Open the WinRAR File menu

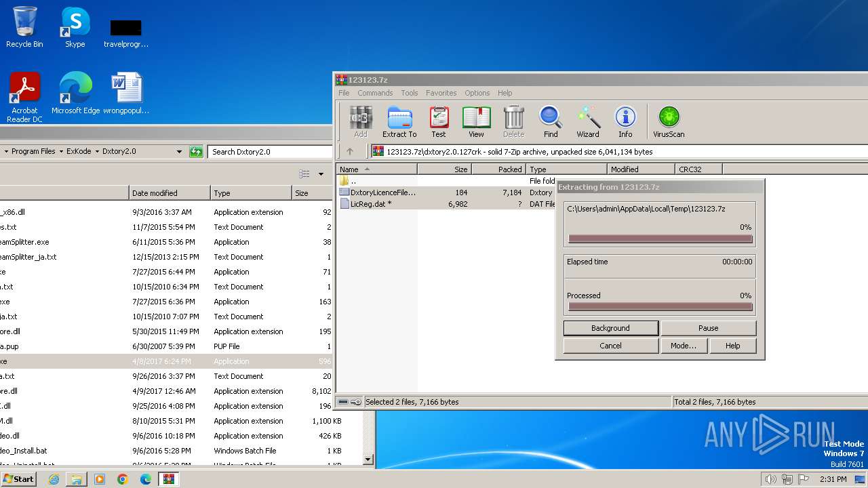(344, 93)
